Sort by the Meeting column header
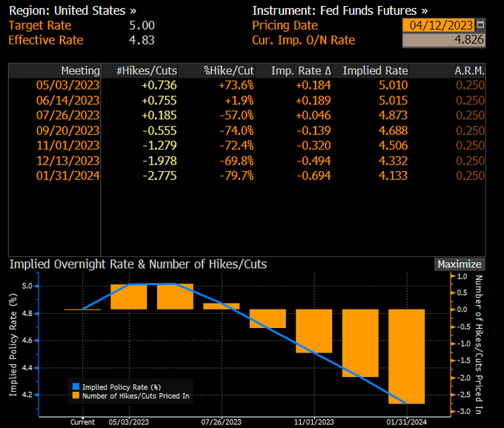Image resolution: width=504 pixels, height=428 pixels. coord(80,71)
